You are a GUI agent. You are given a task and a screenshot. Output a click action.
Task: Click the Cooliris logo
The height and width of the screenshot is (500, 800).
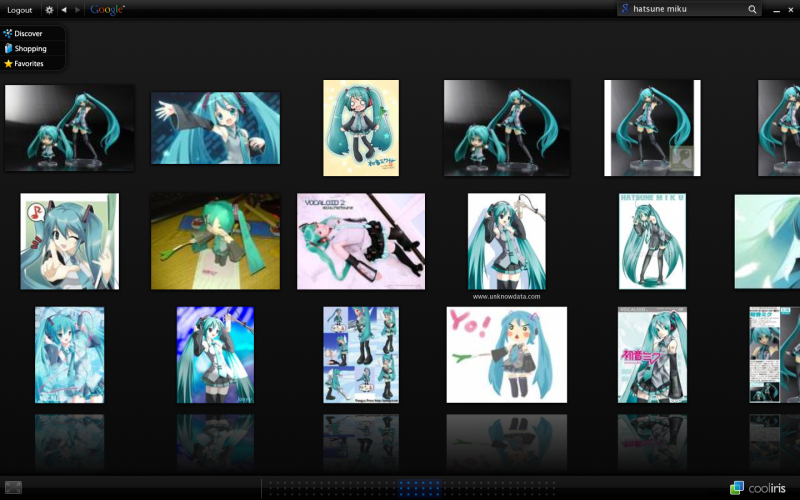(758, 488)
